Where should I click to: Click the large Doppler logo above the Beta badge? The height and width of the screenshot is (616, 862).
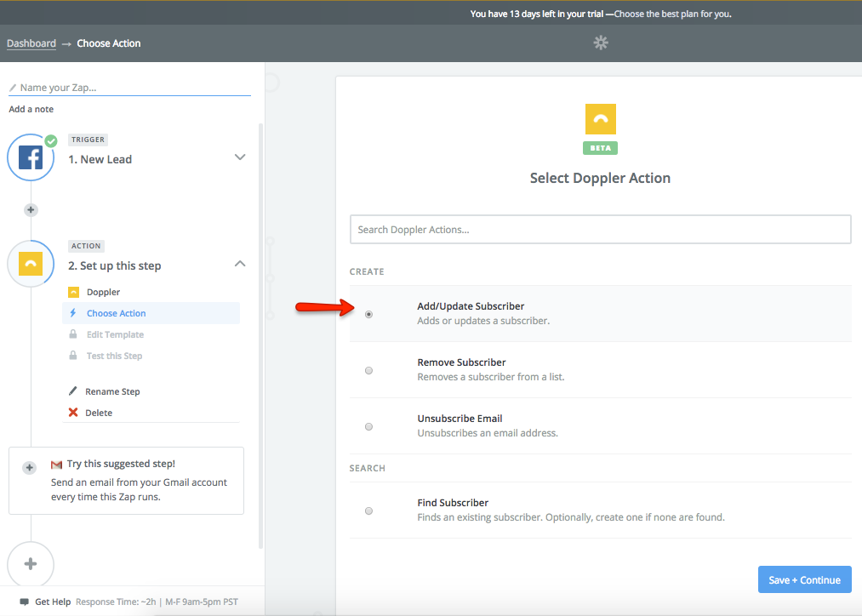click(600, 119)
